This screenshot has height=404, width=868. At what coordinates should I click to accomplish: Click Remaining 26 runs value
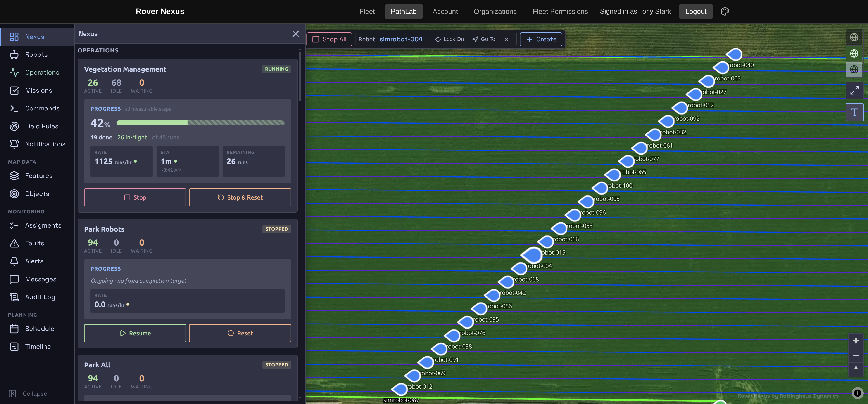(237, 162)
